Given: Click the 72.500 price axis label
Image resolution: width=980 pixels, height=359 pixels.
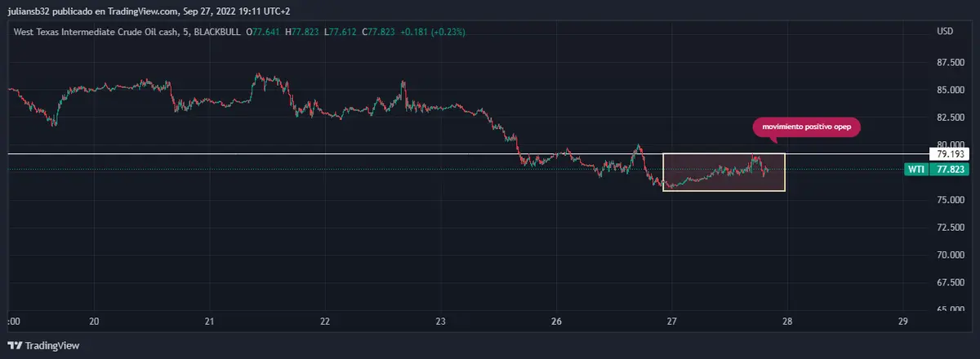Looking at the screenshot, I should (949, 228).
